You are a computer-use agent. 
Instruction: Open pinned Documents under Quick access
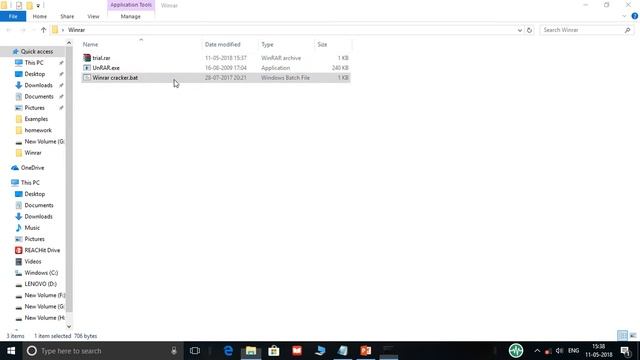pyautogui.click(x=39, y=96)
